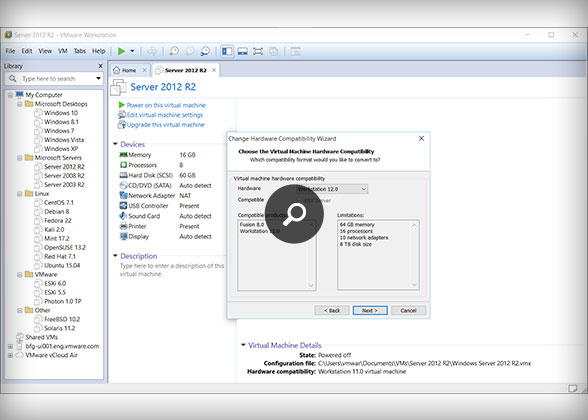
Task: Select Server 2008 R2 in the Library
Action: click(x=64, y=176)
